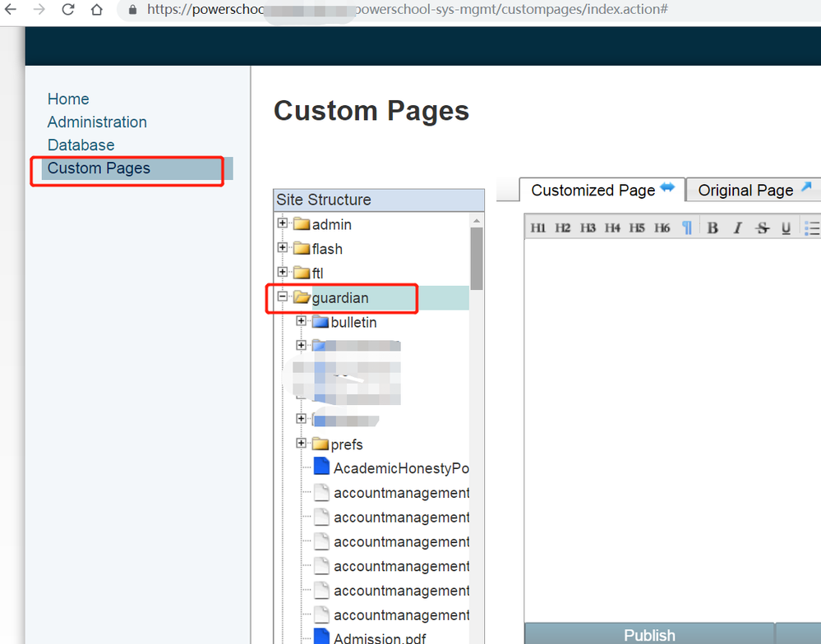Open the Custom Pages sidebar link
Screen dimensions: 821x644
click(x=99, y=168)
